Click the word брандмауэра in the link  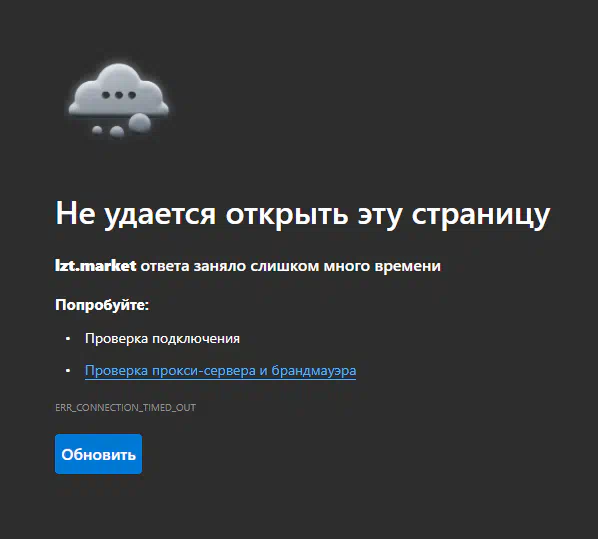point(314,370)
